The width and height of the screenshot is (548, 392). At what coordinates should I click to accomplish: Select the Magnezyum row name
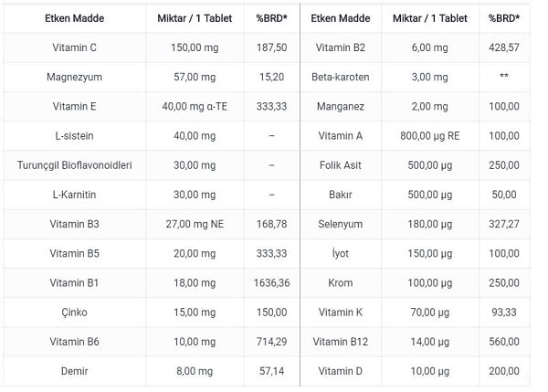tap(75, 77)
